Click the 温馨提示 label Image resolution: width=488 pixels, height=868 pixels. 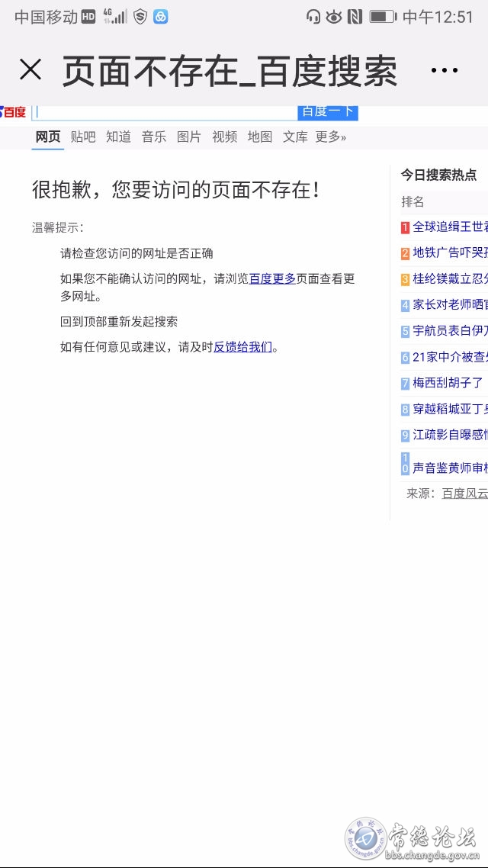click(x=58, y=227)
